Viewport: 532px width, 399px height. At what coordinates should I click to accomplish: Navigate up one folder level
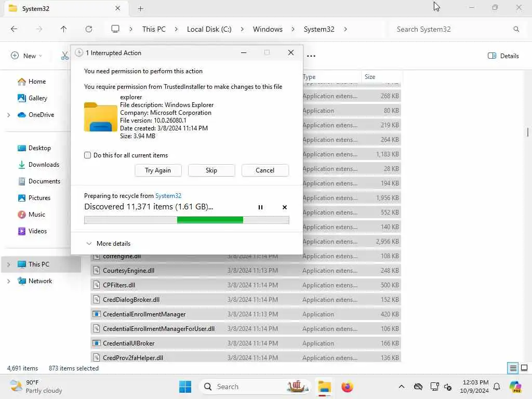click(x=63, y=29)
